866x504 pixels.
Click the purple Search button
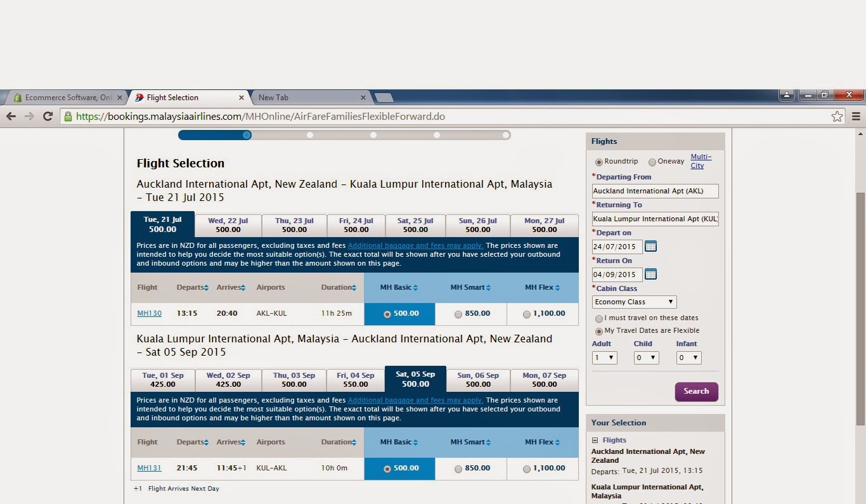696,392
